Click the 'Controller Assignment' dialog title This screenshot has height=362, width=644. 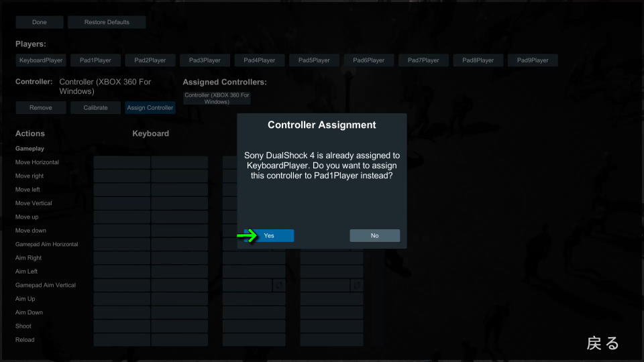click(x=321, y=125)
